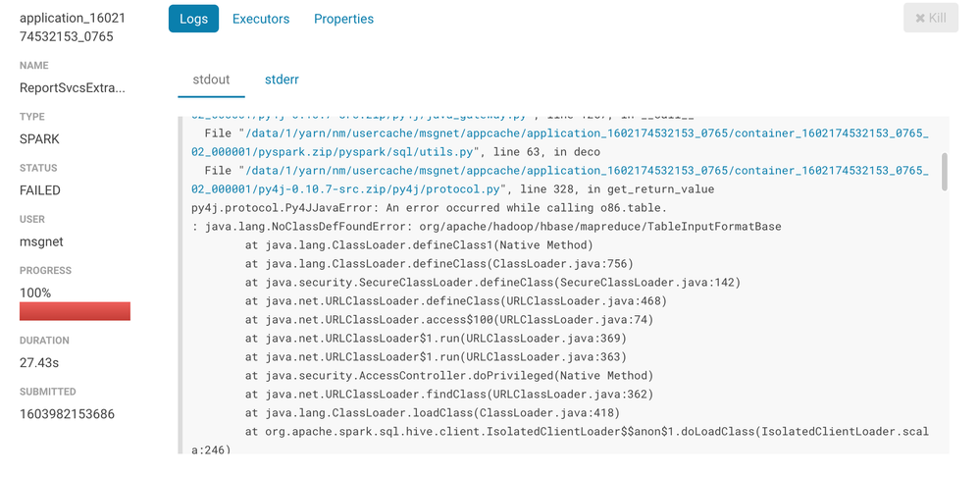This screenshot has width=980, height=478.
Task: Show the stderr log output
Action: click(282, 80)
